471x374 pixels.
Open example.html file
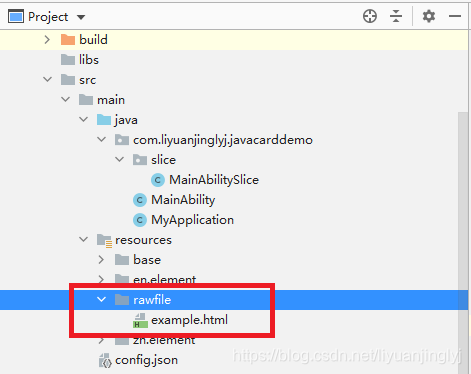point(190,320)
